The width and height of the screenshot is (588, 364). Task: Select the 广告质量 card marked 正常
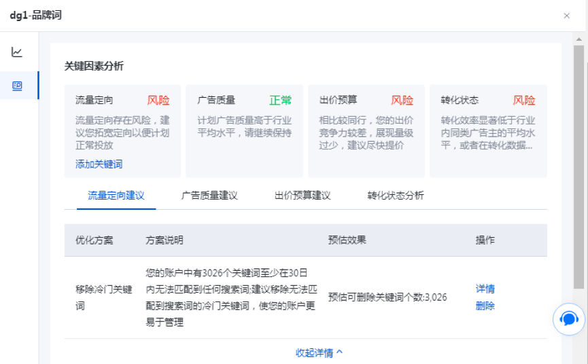pyautogui.click(x=244, y=130)
